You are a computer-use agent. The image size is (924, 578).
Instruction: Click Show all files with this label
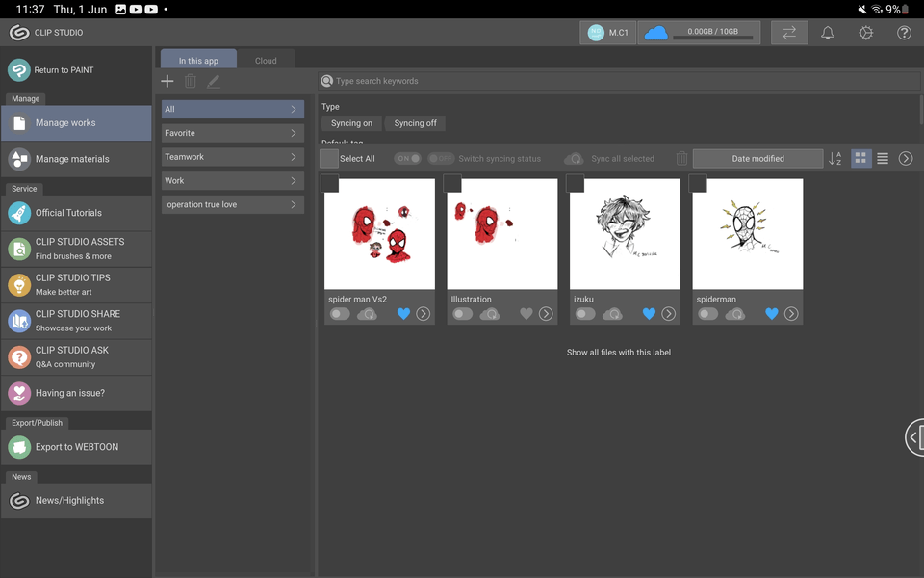click(x=618, y=353)
